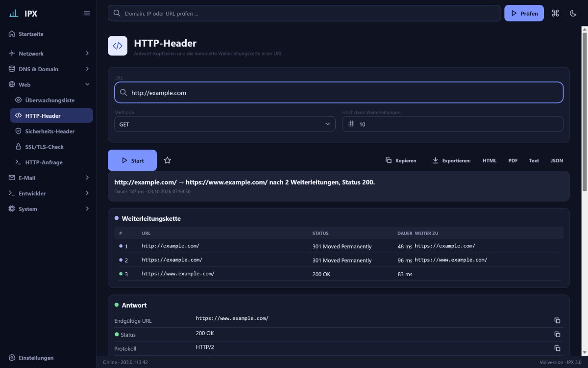Open the Methode GET dropdown

pyautogui.click(x=225, y=124)
